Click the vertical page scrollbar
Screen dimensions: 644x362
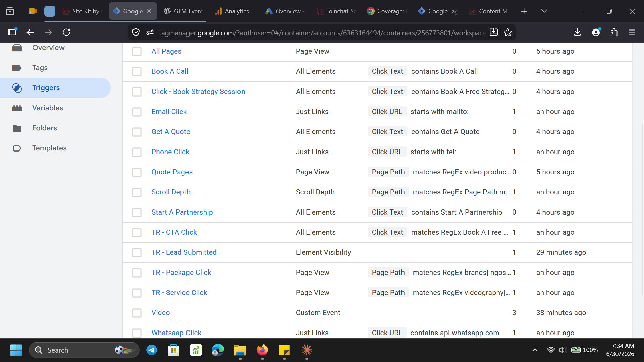click(642, 209)
